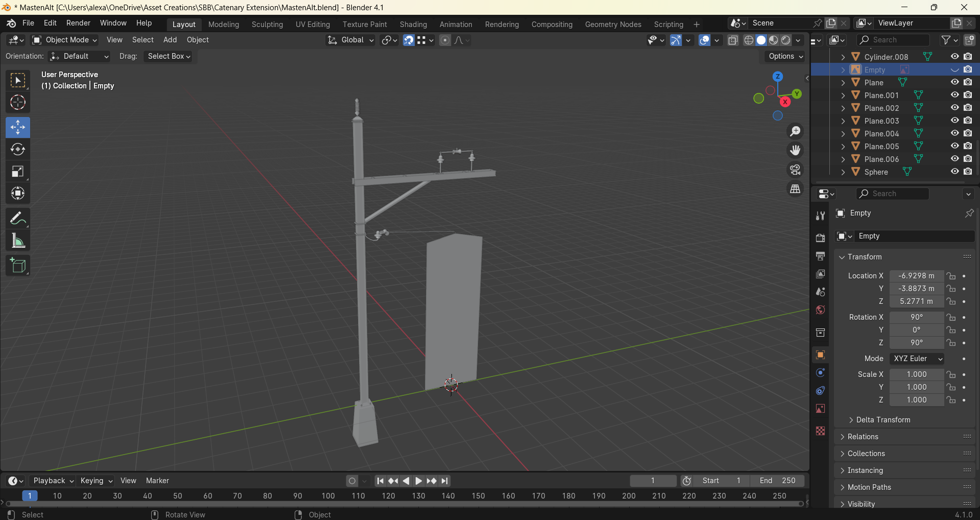Switch to the Shading workspace tab
This screenshot has width=980, height=520.
[x=413, y=25]
